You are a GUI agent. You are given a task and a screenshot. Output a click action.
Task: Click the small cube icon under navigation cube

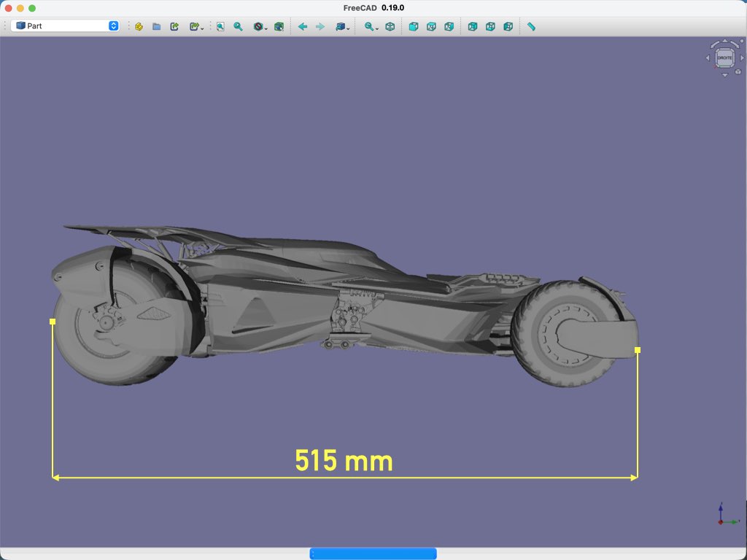click(740, 73)
